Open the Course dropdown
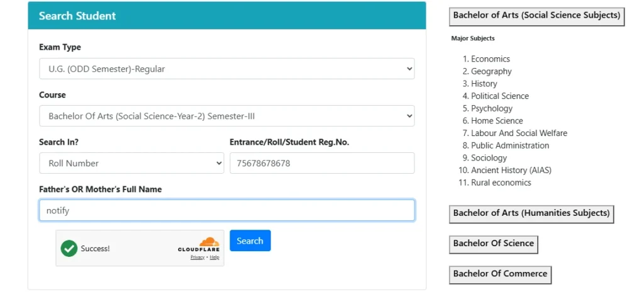Screen dimensions: 644x299 [x=226, y=116]
